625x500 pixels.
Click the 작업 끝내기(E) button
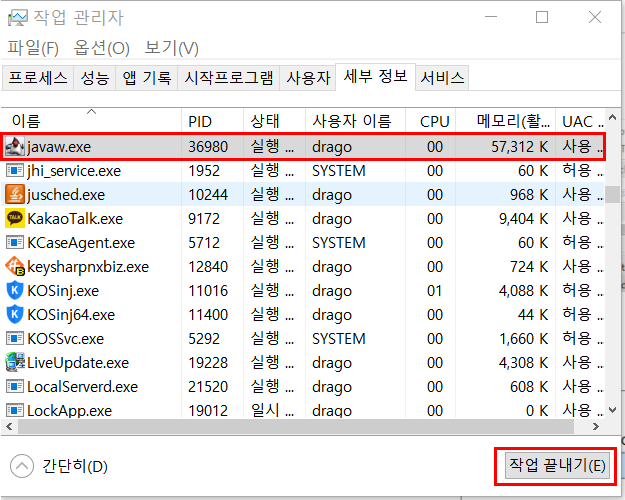[x=557, y=465]
